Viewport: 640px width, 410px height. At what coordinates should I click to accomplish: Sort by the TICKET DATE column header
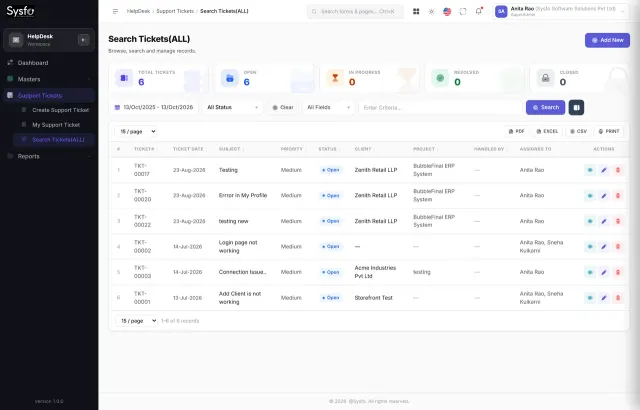(x=188, y=149)
